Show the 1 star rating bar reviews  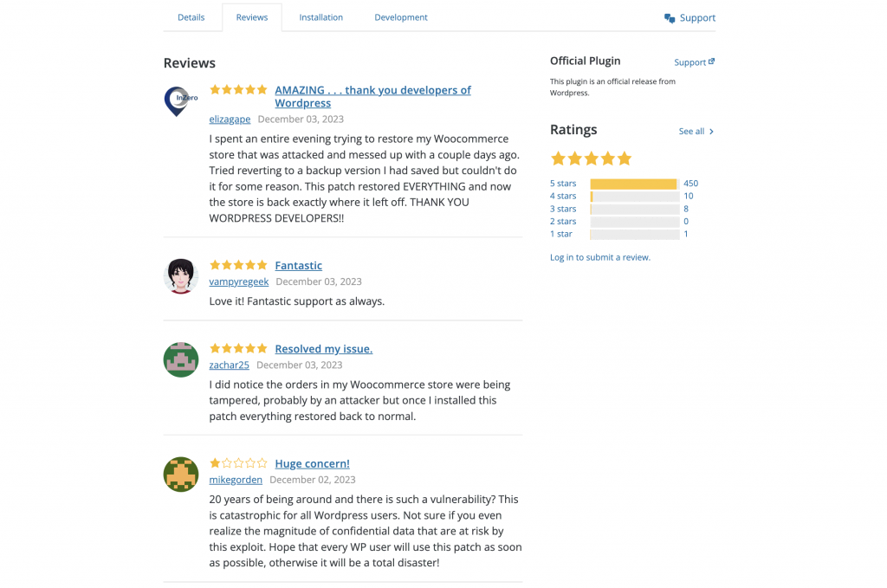634,235
